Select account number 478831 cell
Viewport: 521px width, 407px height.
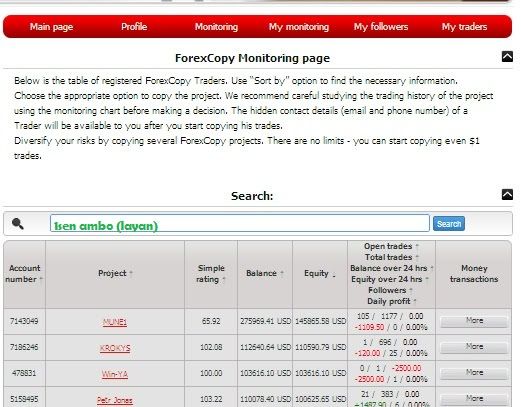[x=24, y=373]
